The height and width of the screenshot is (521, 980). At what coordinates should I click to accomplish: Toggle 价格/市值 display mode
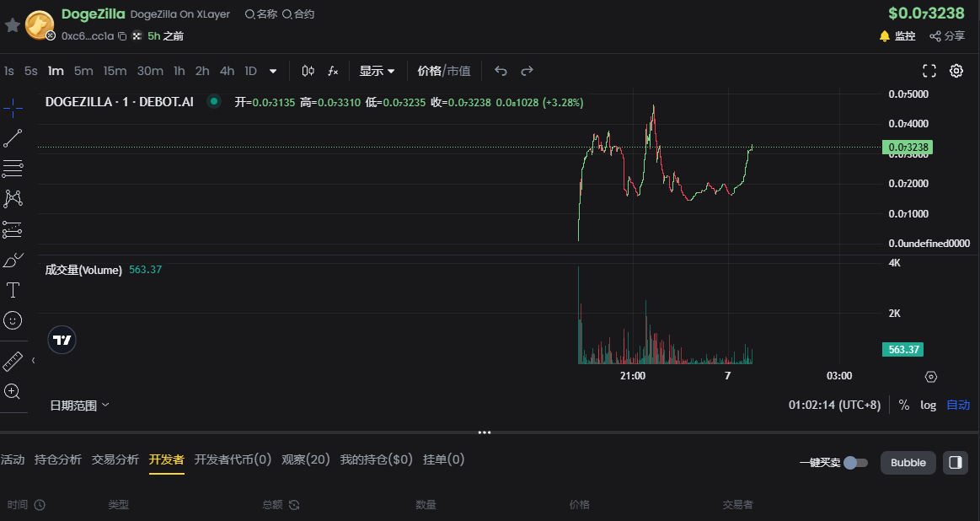pos(444,71)
